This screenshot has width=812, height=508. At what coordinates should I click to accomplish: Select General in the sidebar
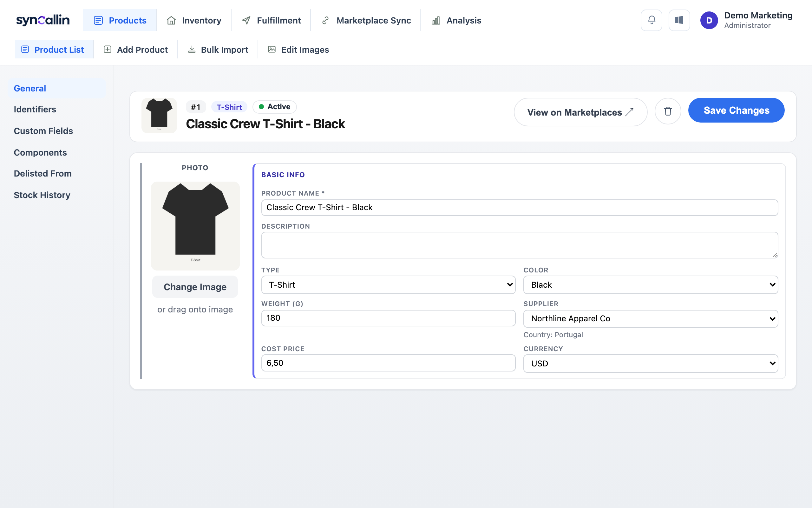point(57,88)
